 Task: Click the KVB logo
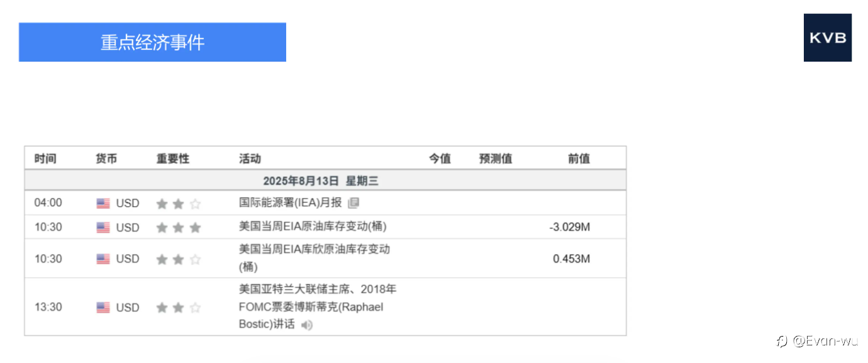(x=827, y=38)
